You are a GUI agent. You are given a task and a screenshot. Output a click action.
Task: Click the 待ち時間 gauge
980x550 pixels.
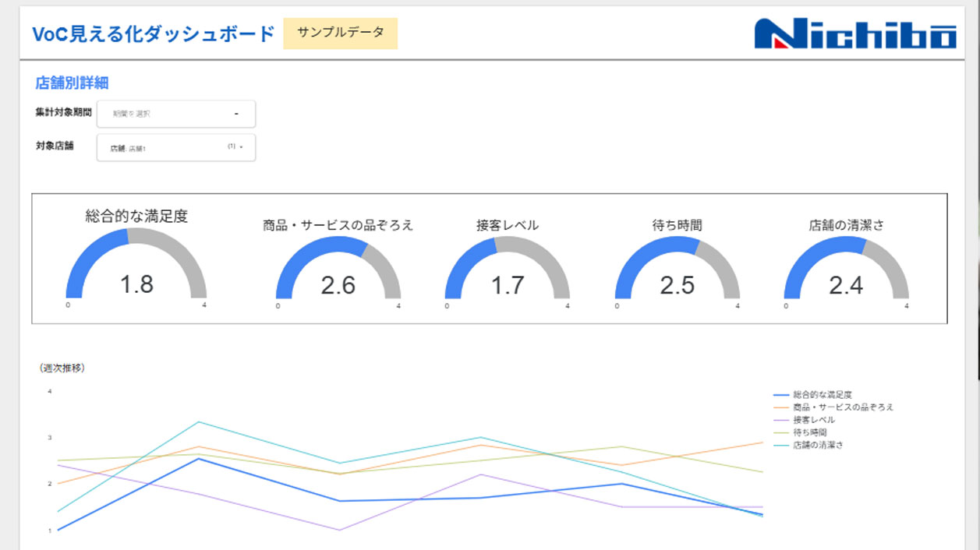click(678, 273)
